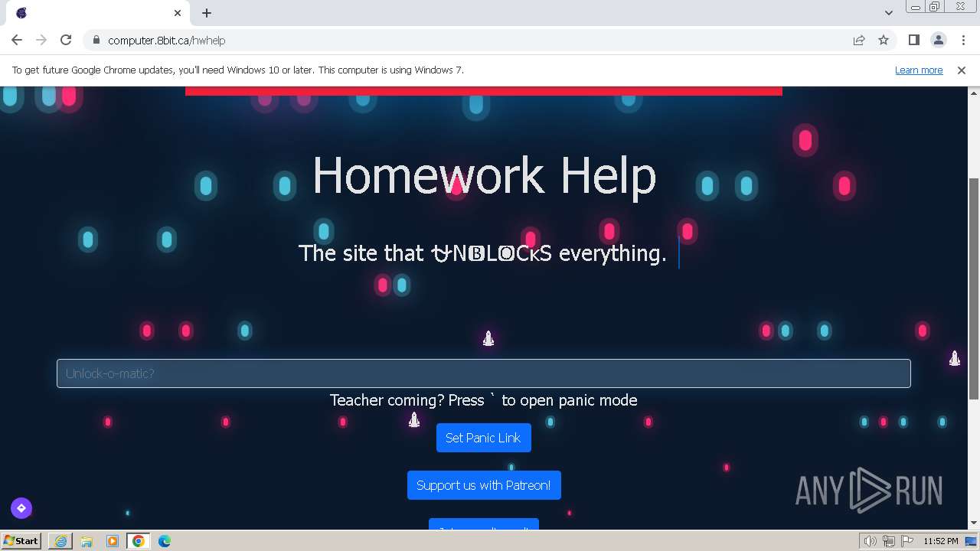Dismiss the Chrome update notification
The image size is (980, 551).
pyautogui.click(x=962, y=70)
